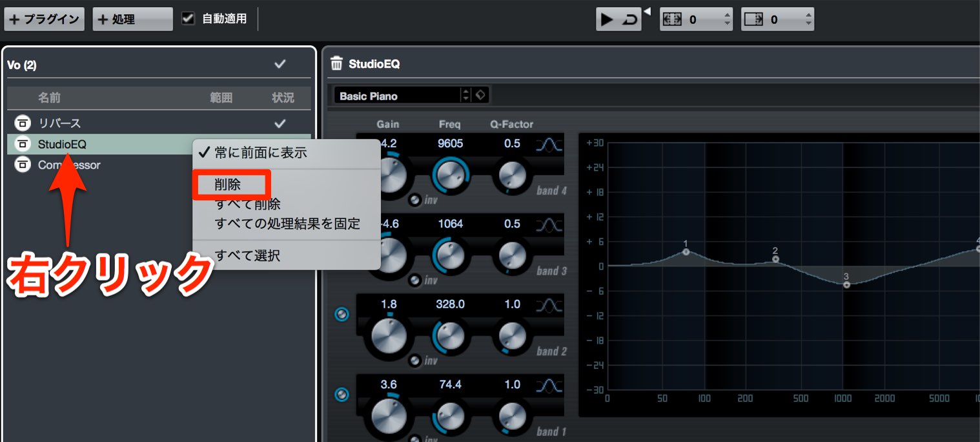Click the band 3 Freq knob
Screen dimensions: 980x442
tap(451, 255)
